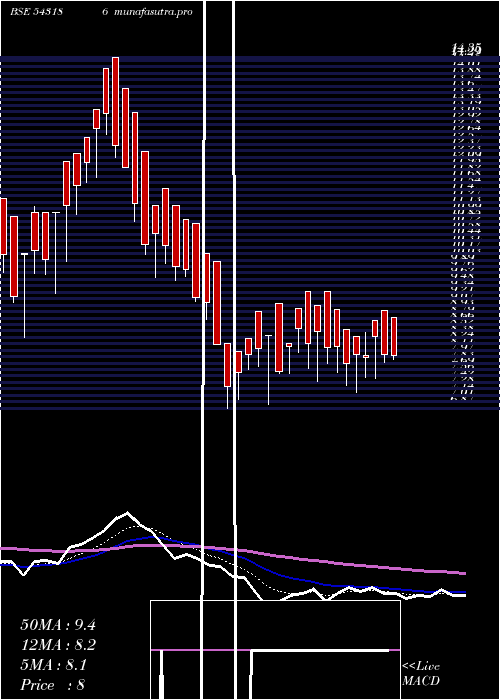Screen dimensions: 500x700
Task: Click the BSE 54318 stock code label
Action: point(37,12)
